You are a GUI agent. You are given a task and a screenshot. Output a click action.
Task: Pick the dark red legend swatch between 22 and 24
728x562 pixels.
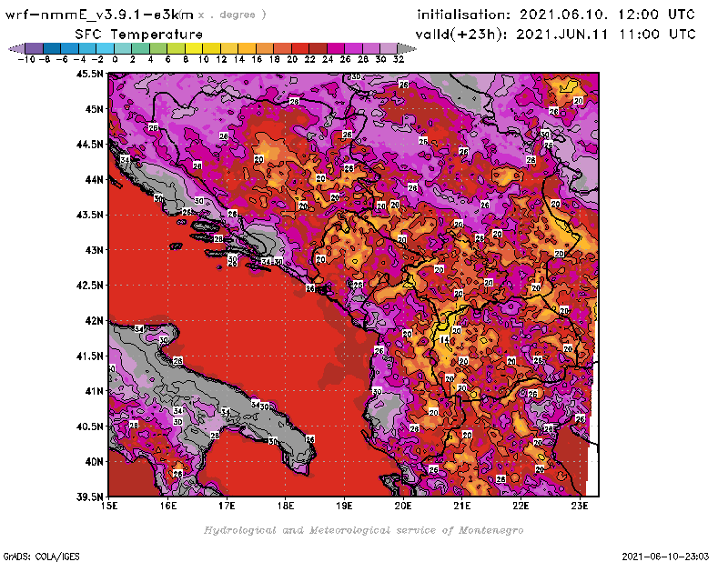pyautogui.click(x=318, y=48)
